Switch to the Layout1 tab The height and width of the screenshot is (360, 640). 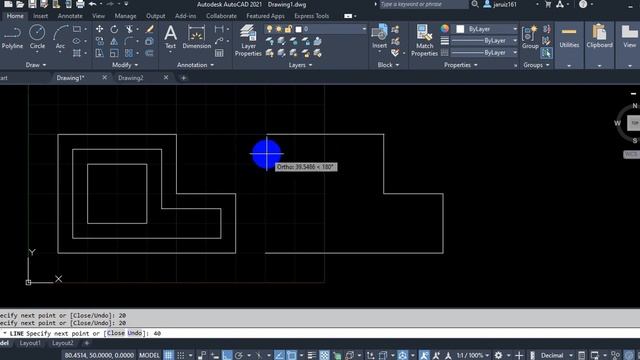pyautogui.click(x=30, y=343)
